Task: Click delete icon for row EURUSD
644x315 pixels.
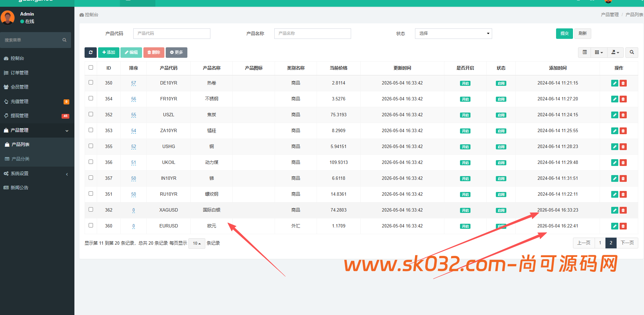Action: click(x=623, y=226)
